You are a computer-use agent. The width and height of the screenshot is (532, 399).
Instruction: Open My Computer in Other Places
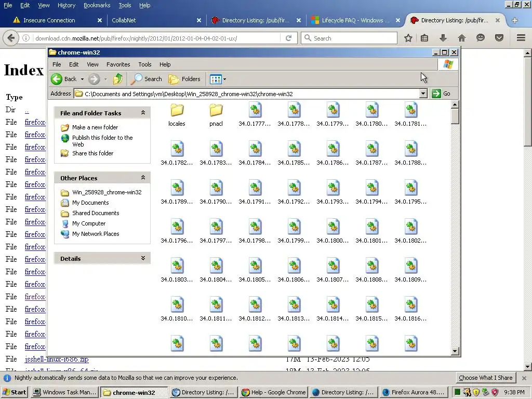88,223
